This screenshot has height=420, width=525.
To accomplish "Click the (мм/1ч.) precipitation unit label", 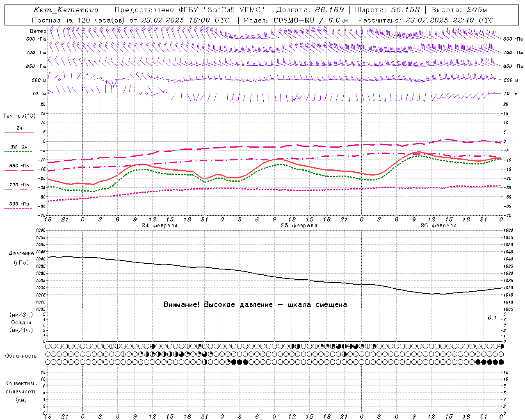I will 21,330.
